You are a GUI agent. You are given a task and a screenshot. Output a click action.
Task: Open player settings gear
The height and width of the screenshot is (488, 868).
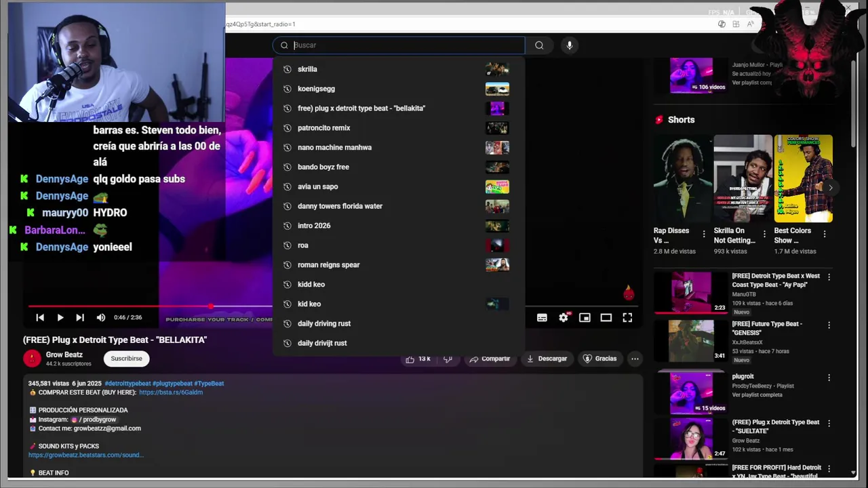564,317
